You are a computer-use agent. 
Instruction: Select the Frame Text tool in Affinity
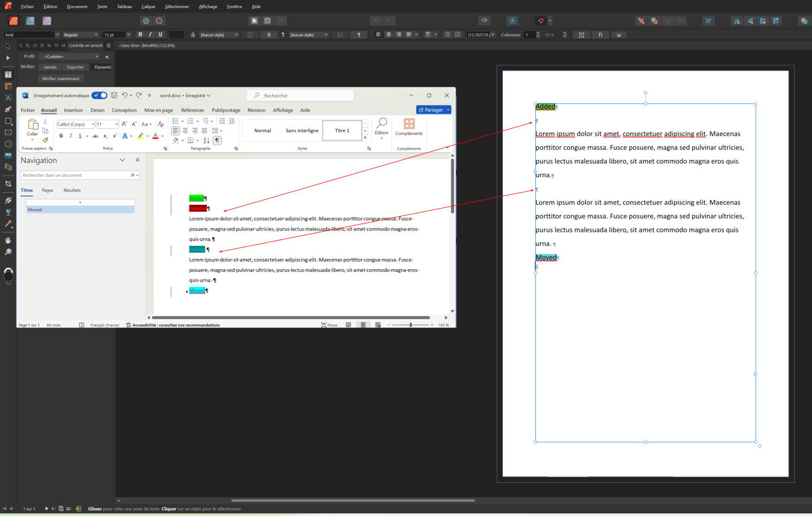[8, 75]
